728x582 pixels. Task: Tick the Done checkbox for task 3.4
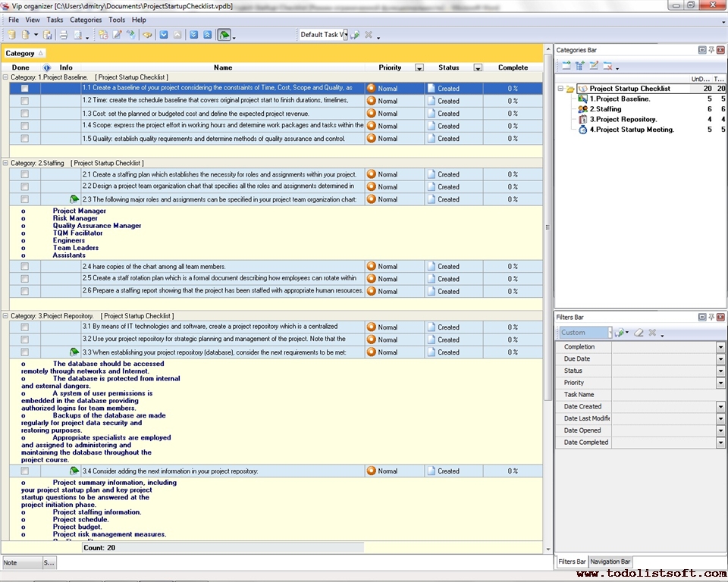pyautogui.click(x=25, y=471)
